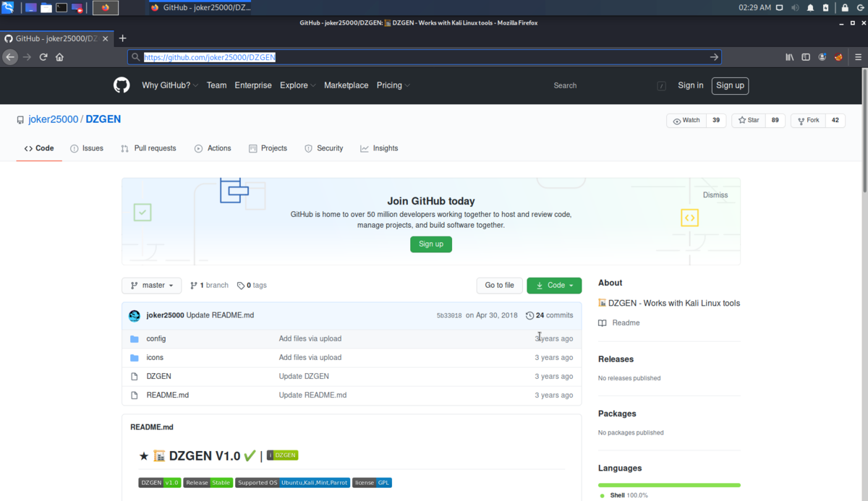Dismiss the Join GitHub banner
The image size is (868, 501).
(715, 195)
